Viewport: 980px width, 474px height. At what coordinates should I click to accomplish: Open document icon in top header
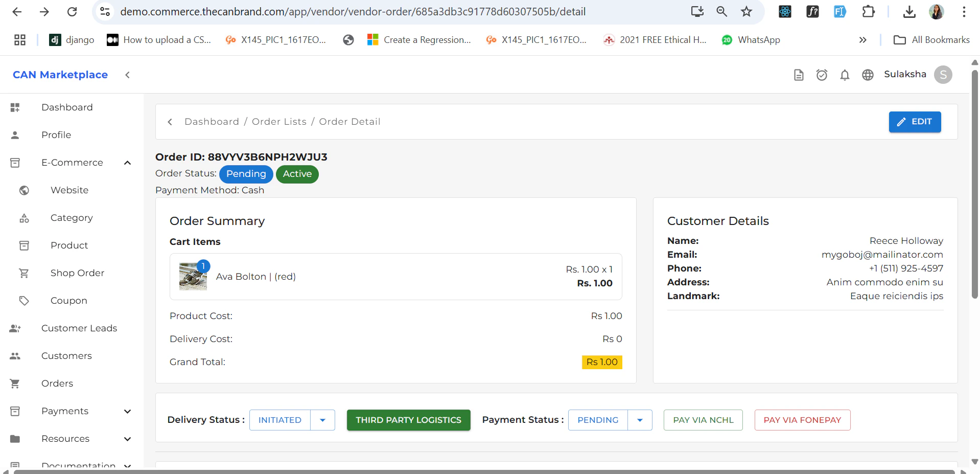click(x=799, y=75)
